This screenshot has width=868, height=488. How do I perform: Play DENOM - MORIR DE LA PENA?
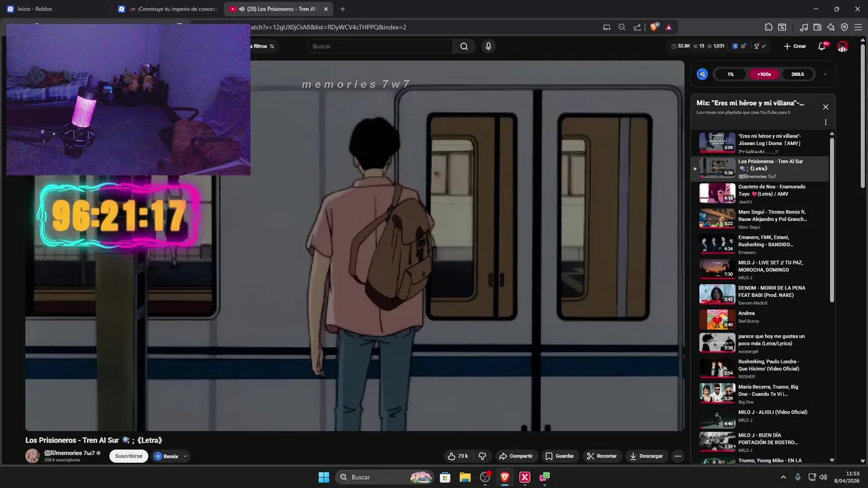(x=759, y=294)
